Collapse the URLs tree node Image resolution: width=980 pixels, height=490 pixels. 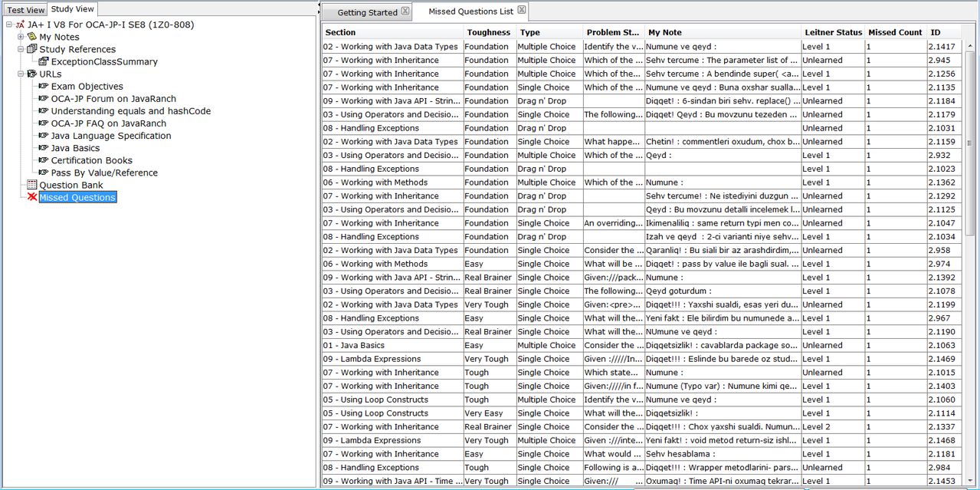click(x=21, y=74)
